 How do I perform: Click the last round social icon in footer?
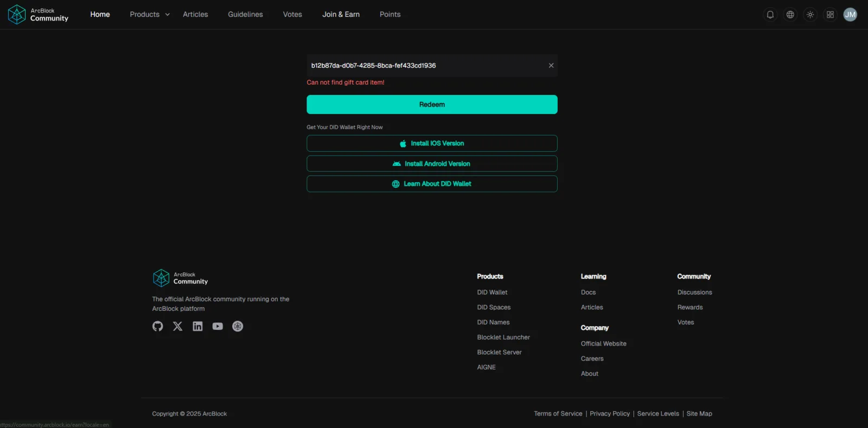tap(238, 326)
